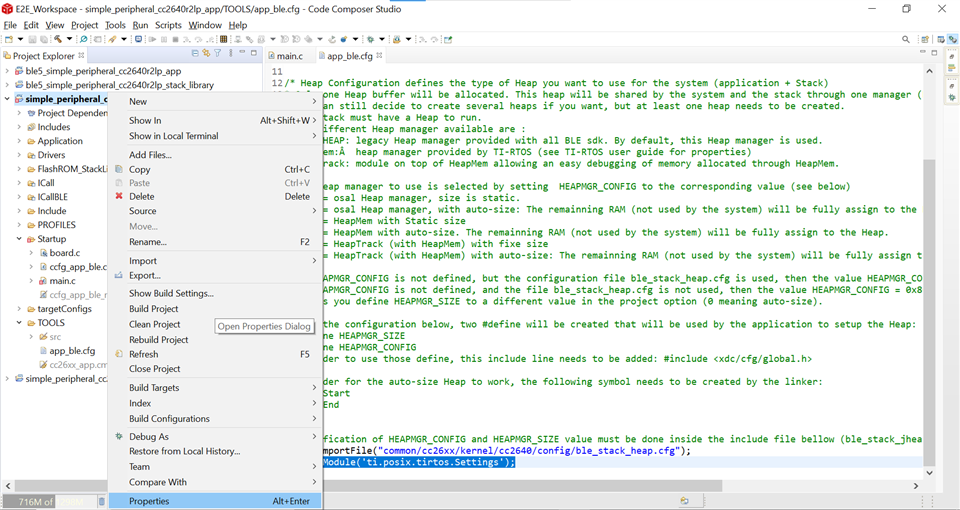This screenshot has width=960, height=510.
Task: Collapse the Startup folder node
Action: [19, 239]
